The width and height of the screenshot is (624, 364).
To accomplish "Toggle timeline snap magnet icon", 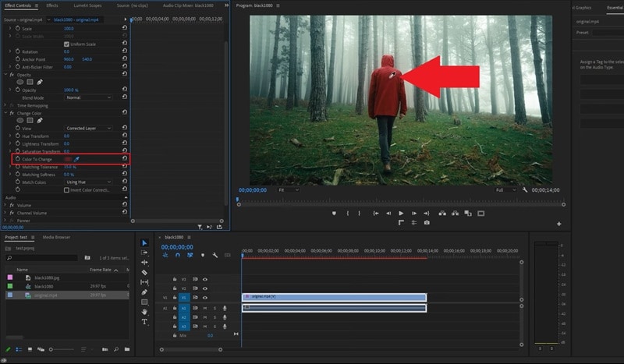I will click(178, 255).
